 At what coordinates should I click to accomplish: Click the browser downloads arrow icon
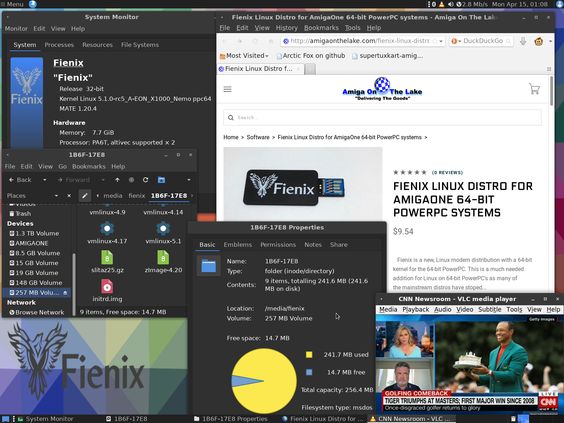pyautogui.click(x=523, y=41)
